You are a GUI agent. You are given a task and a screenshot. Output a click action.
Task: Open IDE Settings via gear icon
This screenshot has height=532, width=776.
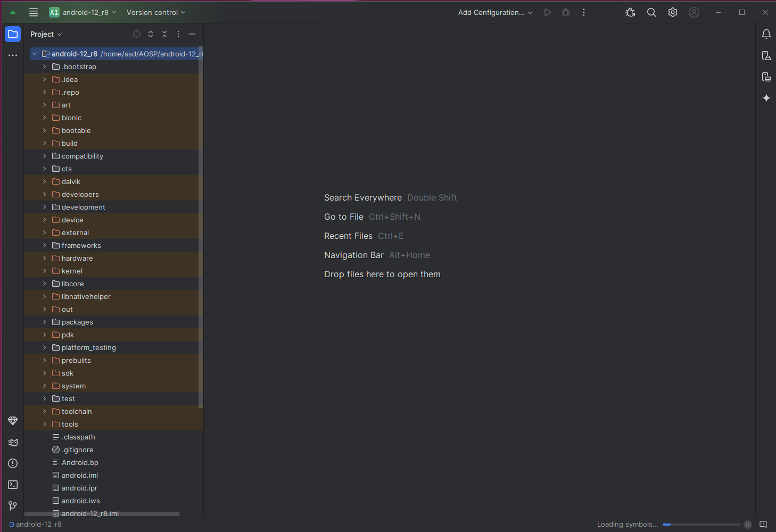(672, 12)
